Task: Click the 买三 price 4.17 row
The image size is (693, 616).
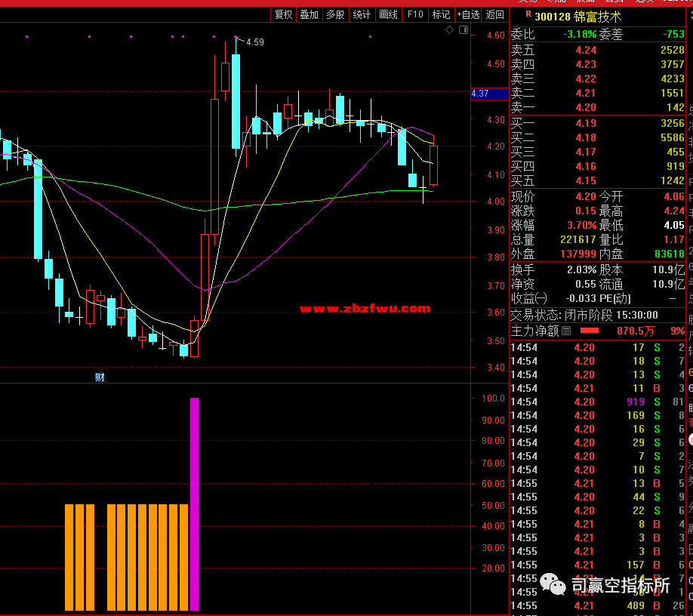Action: [598, 152]
